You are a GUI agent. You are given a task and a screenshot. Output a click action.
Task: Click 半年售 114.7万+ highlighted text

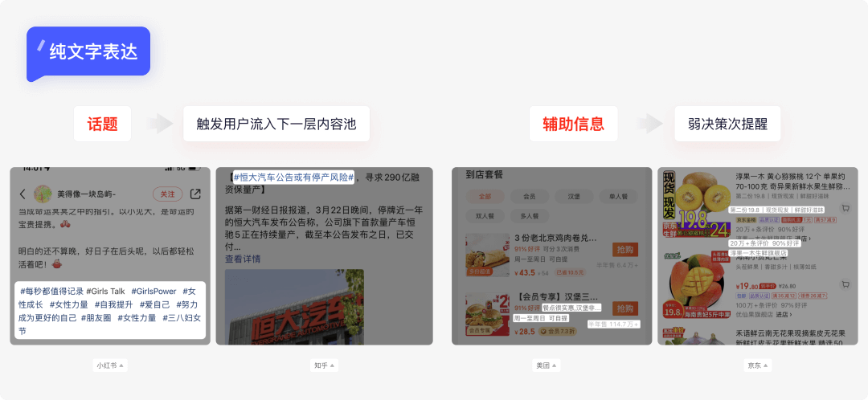point(613,324)
